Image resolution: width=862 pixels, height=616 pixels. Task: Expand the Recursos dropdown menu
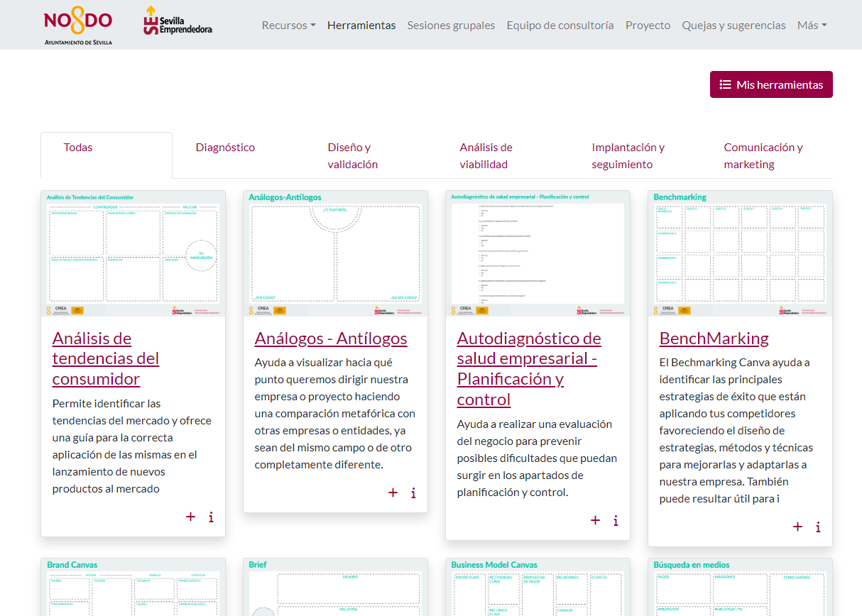click(288, 26)
